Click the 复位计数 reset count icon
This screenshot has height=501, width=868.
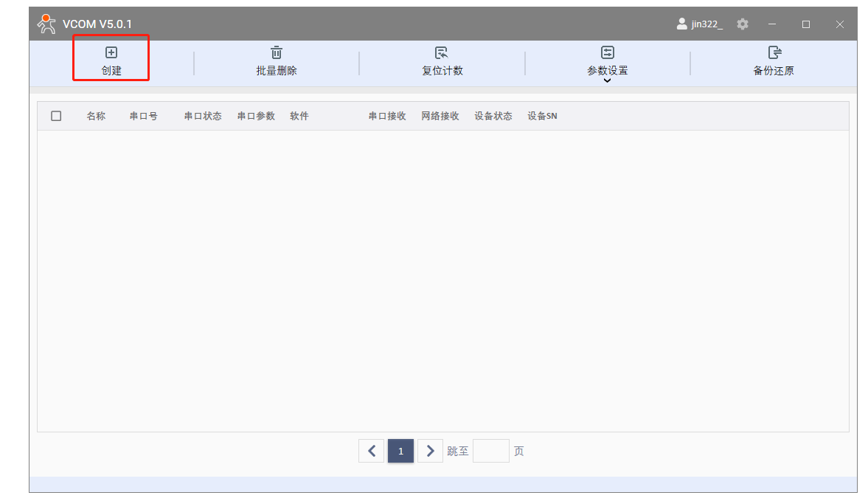point(441,52)
